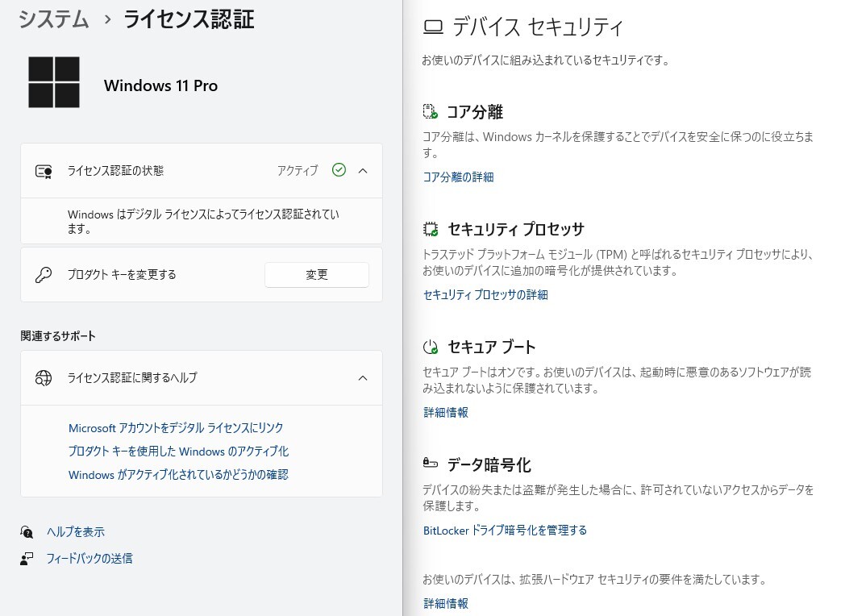Collapse the ライセンス認証の状態 section
The image size is (845, 616).
coord(363,171)
